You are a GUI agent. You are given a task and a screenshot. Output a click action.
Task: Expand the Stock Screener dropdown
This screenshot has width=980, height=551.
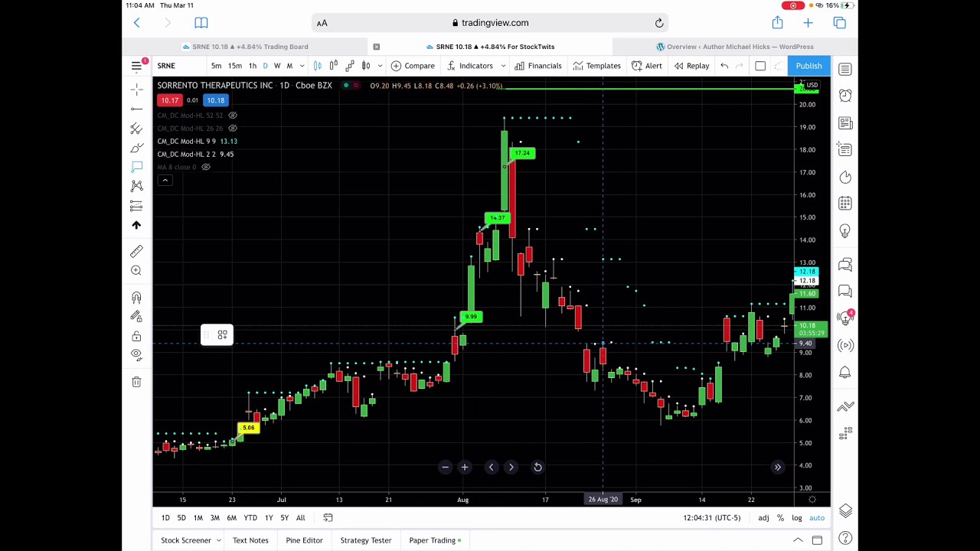[218, 540]
